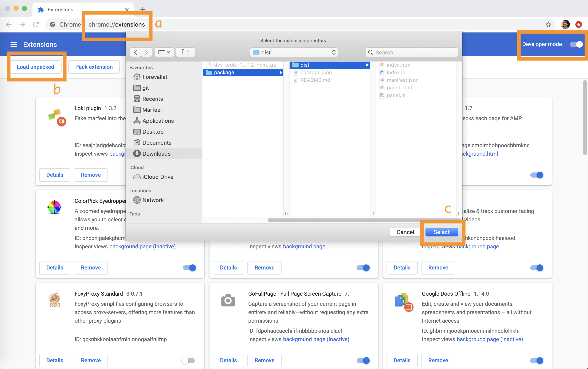Remove the Loki plugin extension
Screen dimensions: 588x369
tap(91, 175)
